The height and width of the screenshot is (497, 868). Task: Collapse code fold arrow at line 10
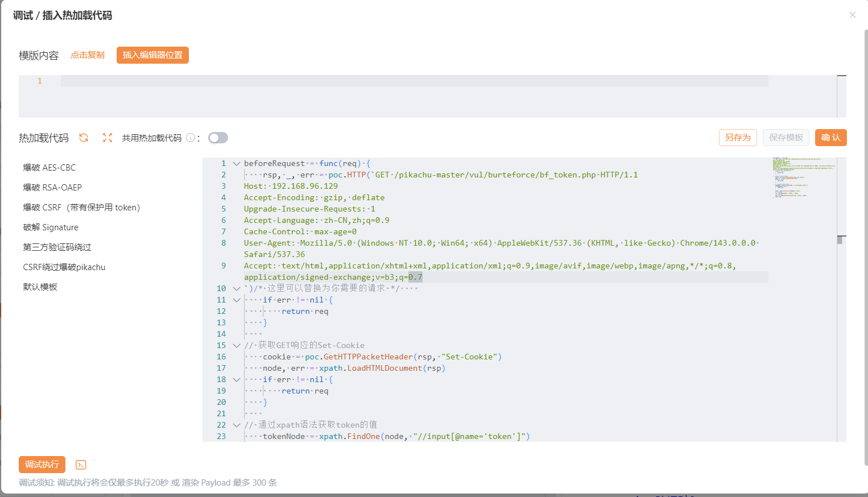pyautogui.click(x=237, y=288)
